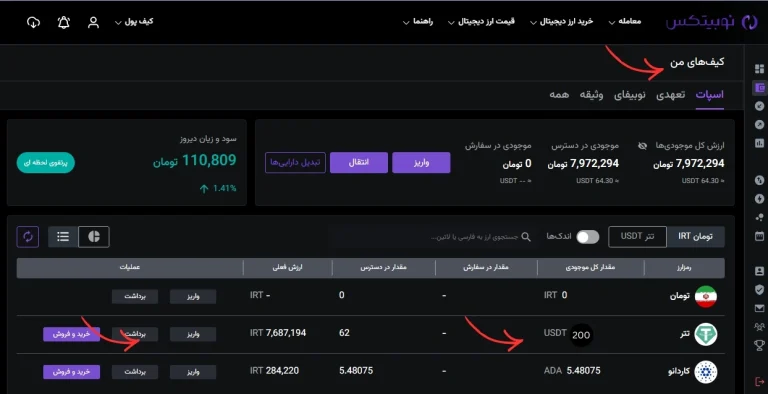
Task: Click خرید و فروش in the کاردانو row
Action: [x=72, y=372]
